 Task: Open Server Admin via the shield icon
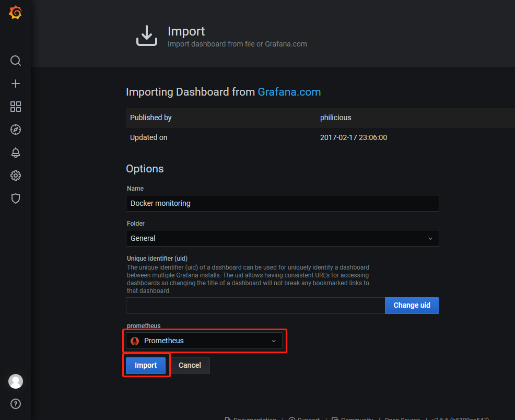click(x=16, y=199)
